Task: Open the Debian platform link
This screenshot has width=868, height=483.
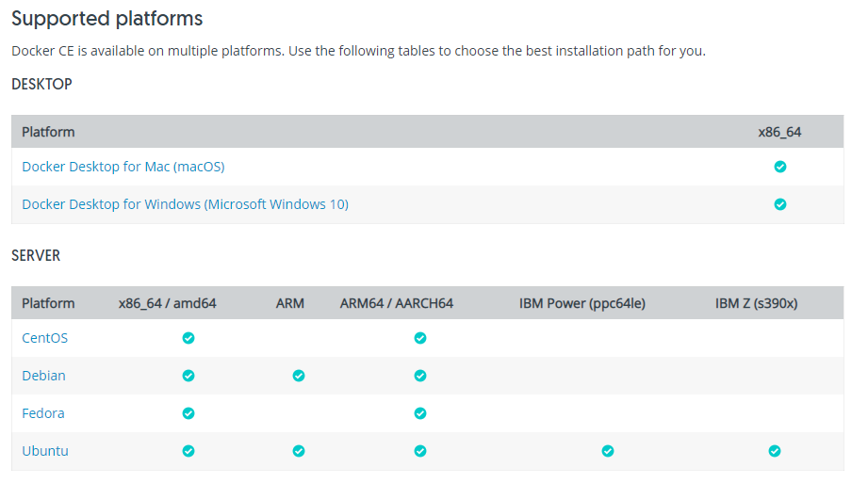Action: pos(43,376)
